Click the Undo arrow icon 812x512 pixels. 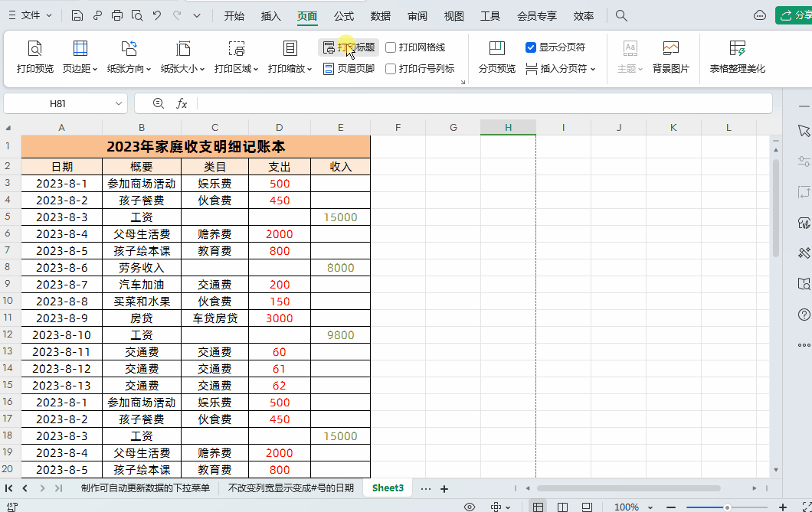pyautogui.click(x=157, y=15)
